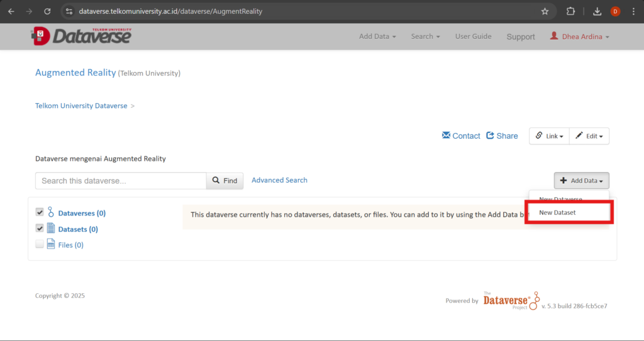Open the Chrome three-dot menu
Viewport: 644px width, 341px height.
pos(634,11)
